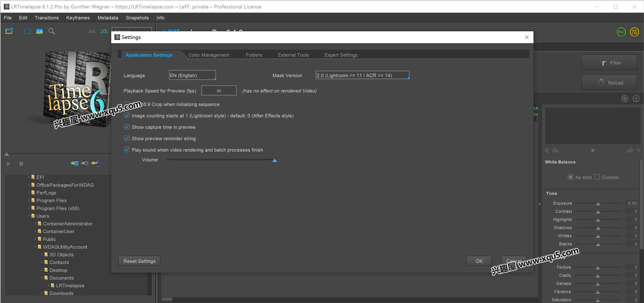Click the green Mv2 mask version badge
This screenshot has height=303, width=644.
621,32
